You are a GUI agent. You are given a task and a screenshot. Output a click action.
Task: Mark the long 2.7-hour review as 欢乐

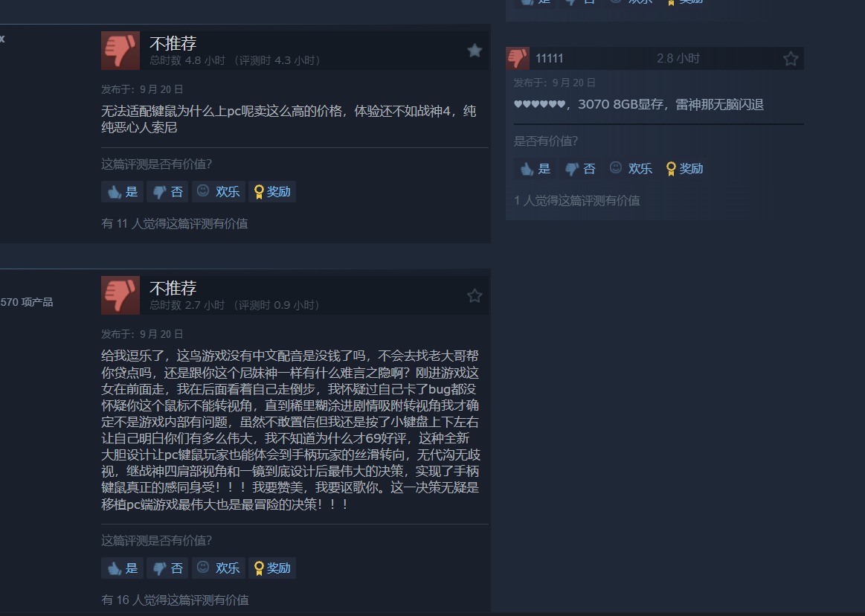pos(219,568)
